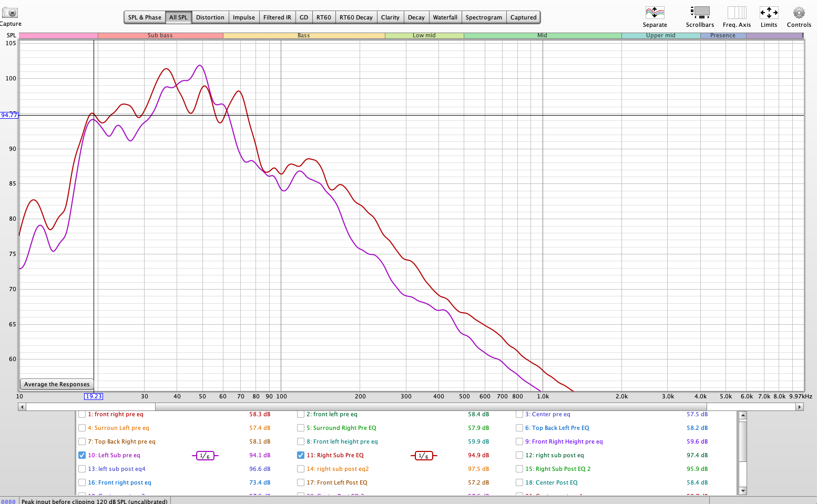This screenshot has height=504, width=817.
Task: Click right arrow of horizontal scrollbar
Action: 799,407
